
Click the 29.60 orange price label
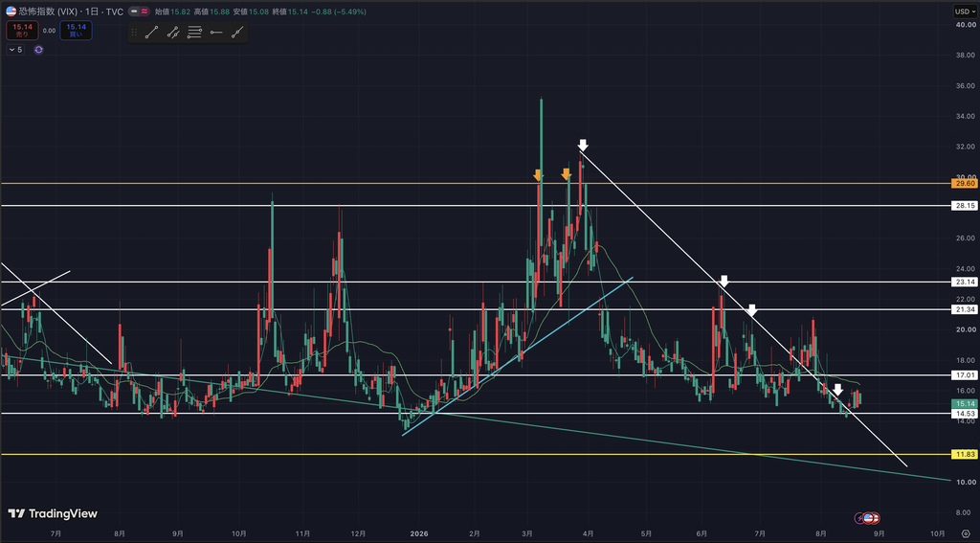[x=965, y=183]
